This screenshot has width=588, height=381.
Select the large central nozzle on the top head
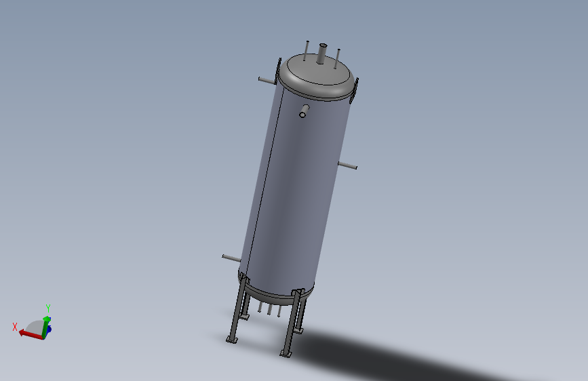[321, 54]
